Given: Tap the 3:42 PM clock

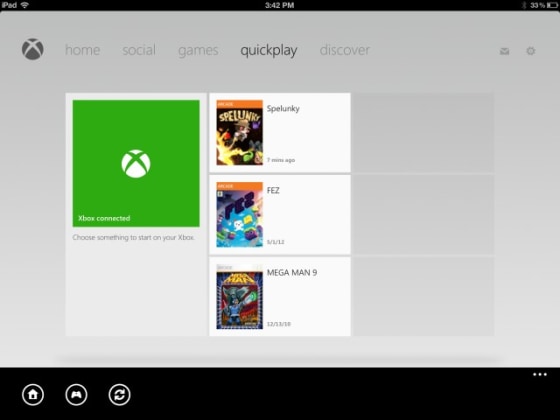Looking at the screenshot, I should click(x=280, y=5).
